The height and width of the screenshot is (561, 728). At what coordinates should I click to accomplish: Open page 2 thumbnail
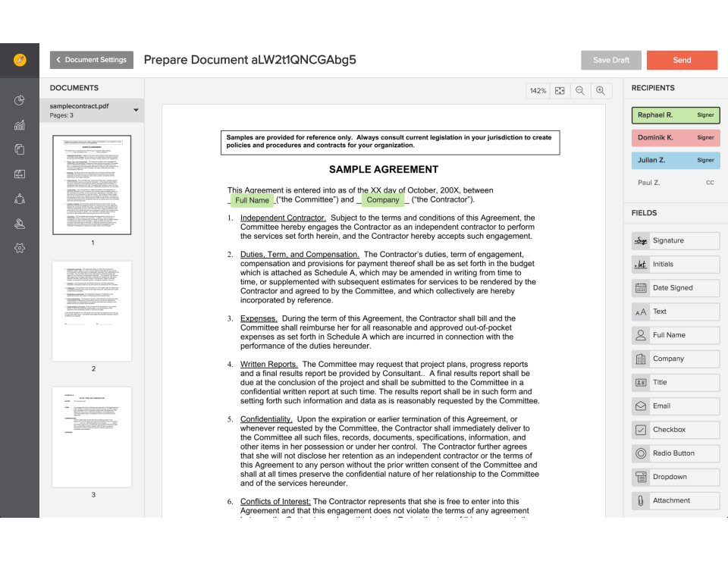[x=92, y=311]
